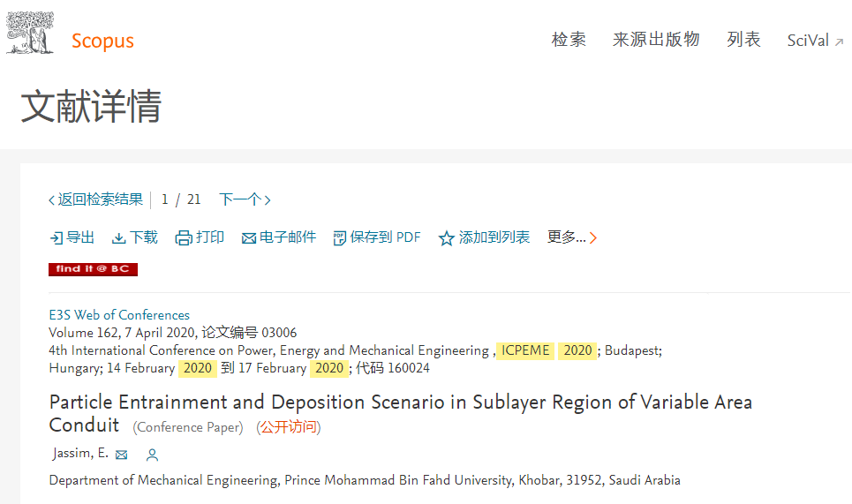Open the Search (检索) menu
This screenshot has width=852, height=504.
(569, 40)
